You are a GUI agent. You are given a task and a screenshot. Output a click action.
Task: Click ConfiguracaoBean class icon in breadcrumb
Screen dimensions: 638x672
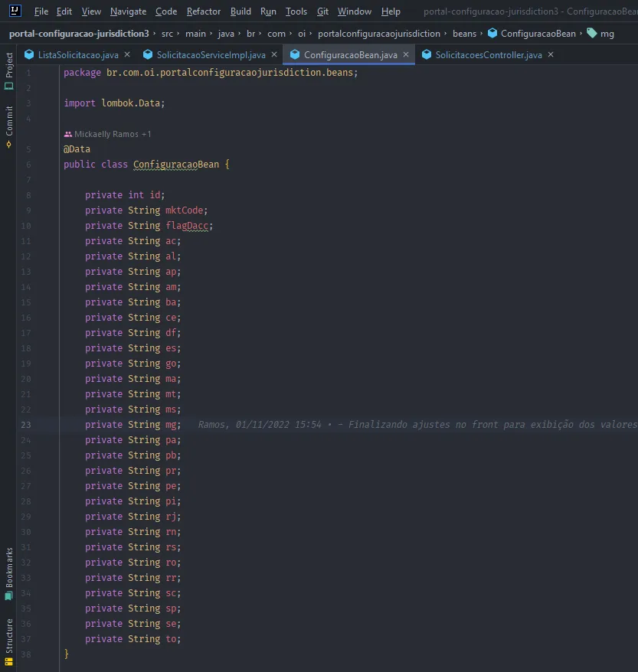(492, 34)
